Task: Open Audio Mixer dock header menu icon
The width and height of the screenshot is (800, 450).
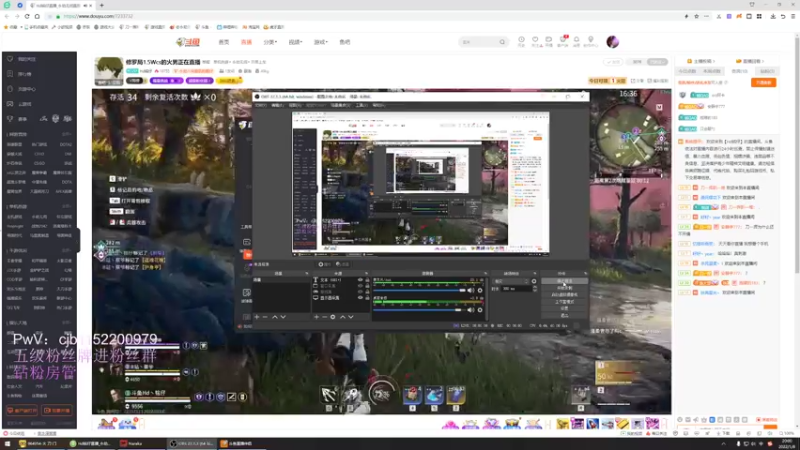Action: tap(485, 273)
